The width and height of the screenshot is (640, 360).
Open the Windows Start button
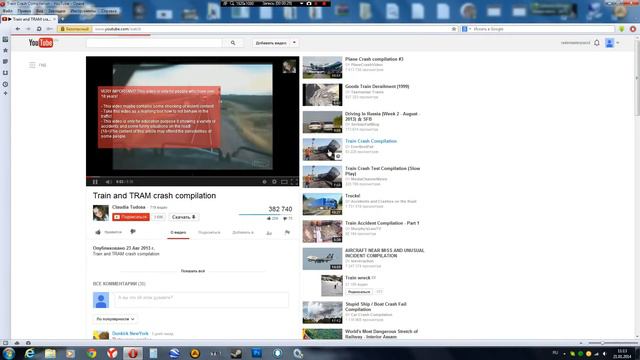point(8,353)
